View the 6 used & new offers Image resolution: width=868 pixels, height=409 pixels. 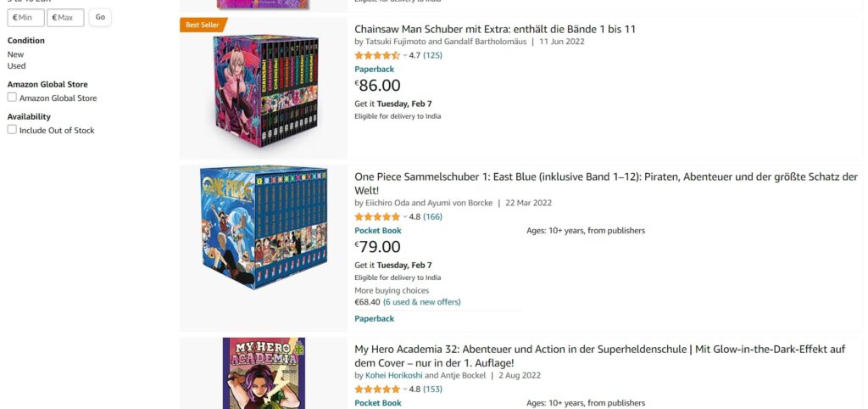coord(422,302)
